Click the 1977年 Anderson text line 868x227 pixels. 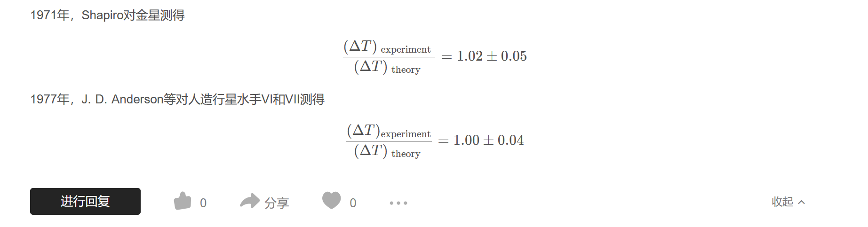177,99
